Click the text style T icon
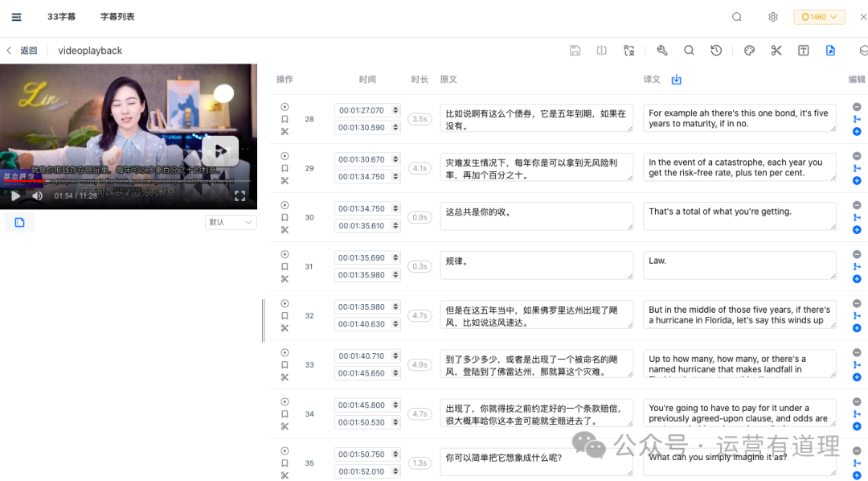The width and height of the screenshot is (868, 481). pos(804,50)
